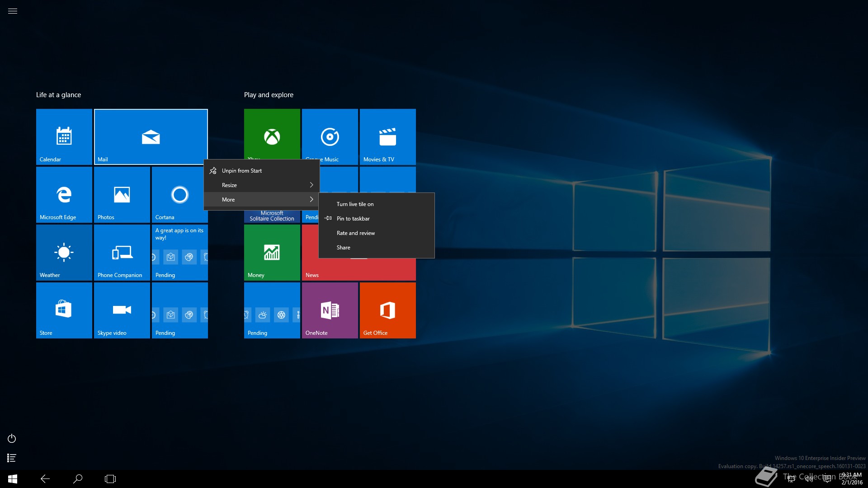Open Get Office tile
The height and width of the screenshot is (488, 868).
[x=388, y=310]
